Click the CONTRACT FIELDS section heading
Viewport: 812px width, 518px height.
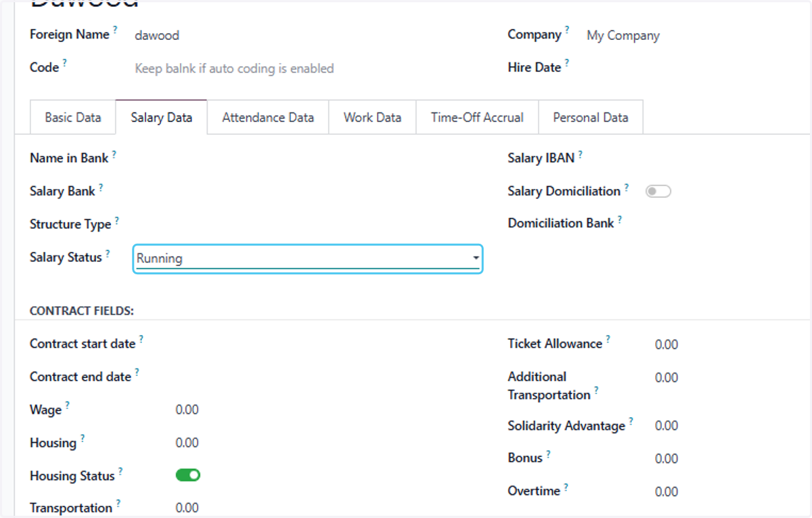click(82, 311)
